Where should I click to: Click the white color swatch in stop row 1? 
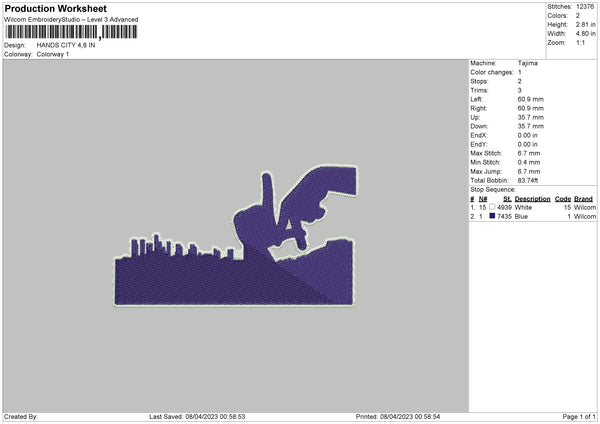492,207
